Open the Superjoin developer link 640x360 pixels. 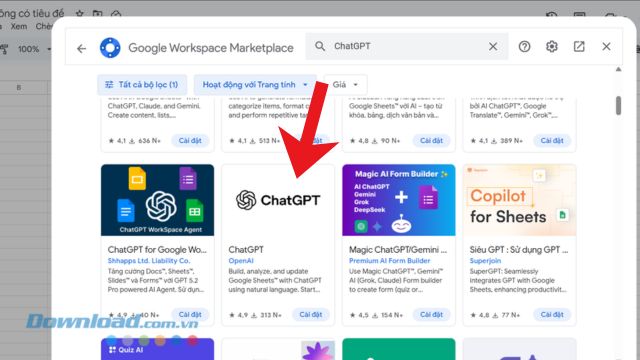point(485,260)
